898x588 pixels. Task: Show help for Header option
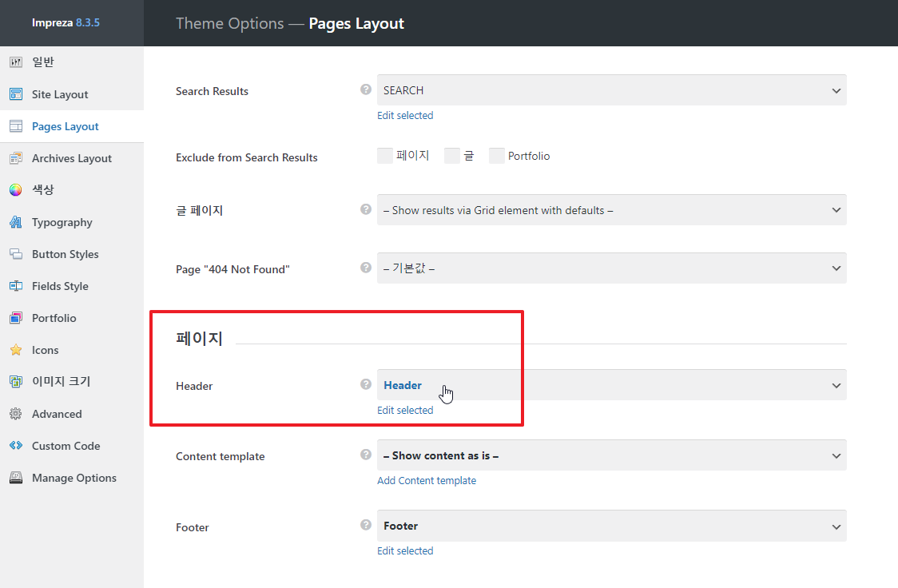(366, 384)
